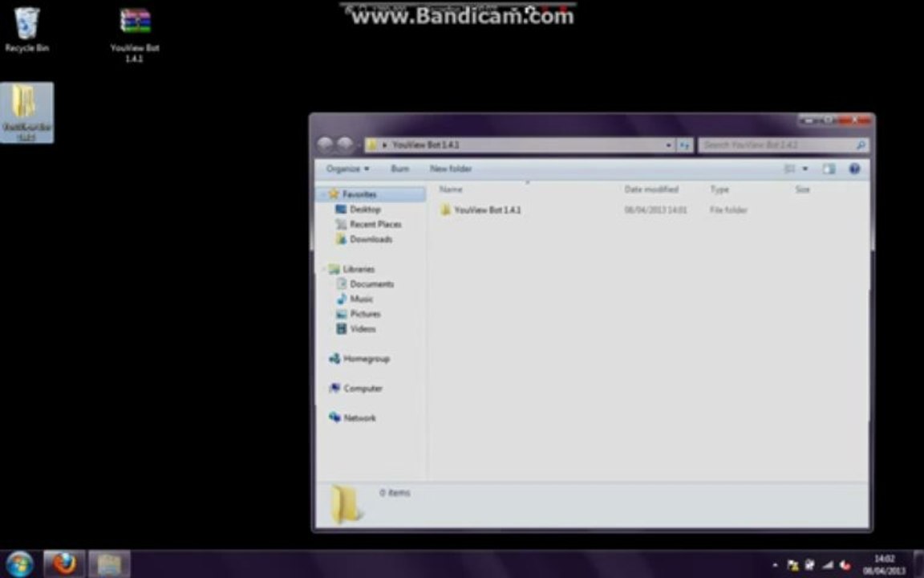Collapse the Libraries tree arrow
Image resolution: width=924 pixels, height=578 pixels.
323,270
